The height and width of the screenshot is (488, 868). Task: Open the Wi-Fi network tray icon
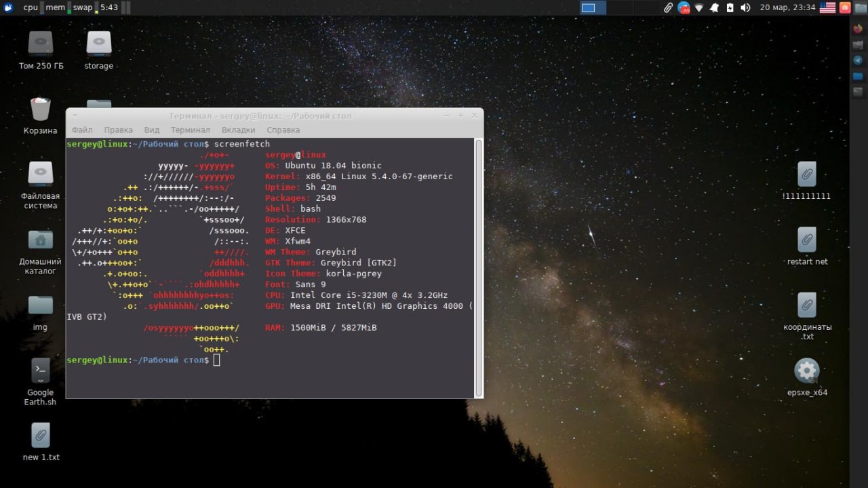(x=699, y=8)
